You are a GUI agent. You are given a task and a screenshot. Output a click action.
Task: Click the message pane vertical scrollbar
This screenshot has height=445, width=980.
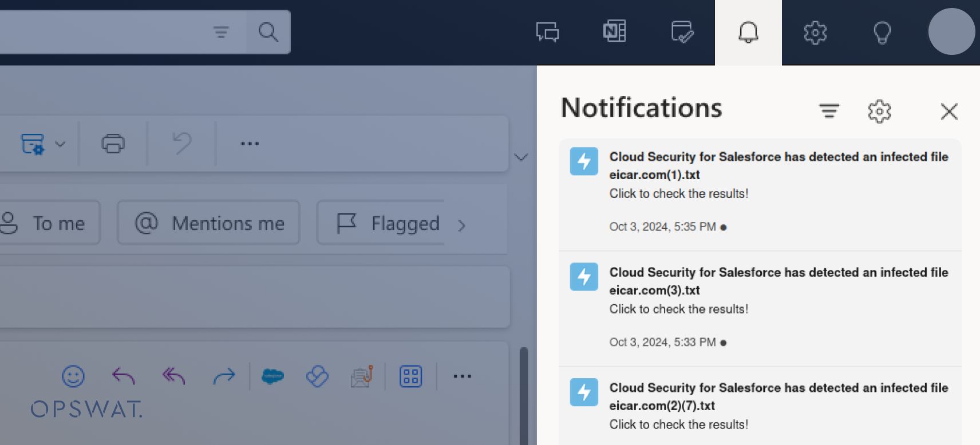pyautogui.click(x=524, y=396)
